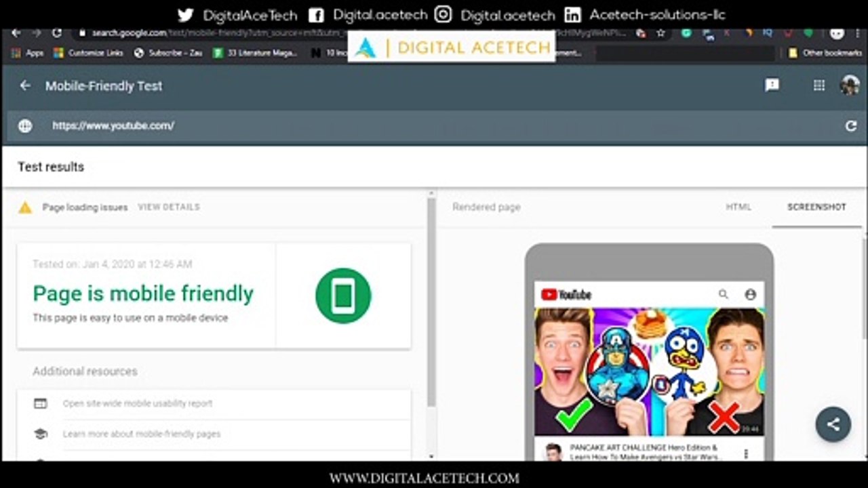The width and height of the screenshot is (868, 488).
Task: Click VIEW DETAILS for page loading issues
Action: 169,207
